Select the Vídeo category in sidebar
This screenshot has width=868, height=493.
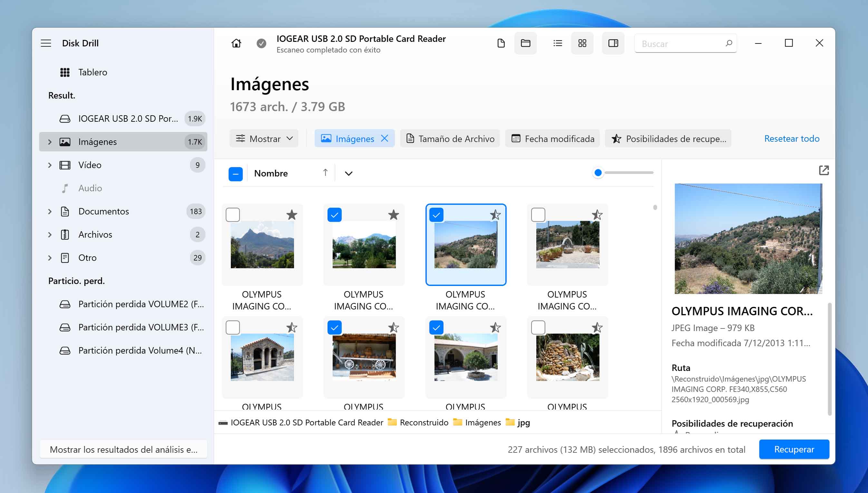[x=123, y=165]
